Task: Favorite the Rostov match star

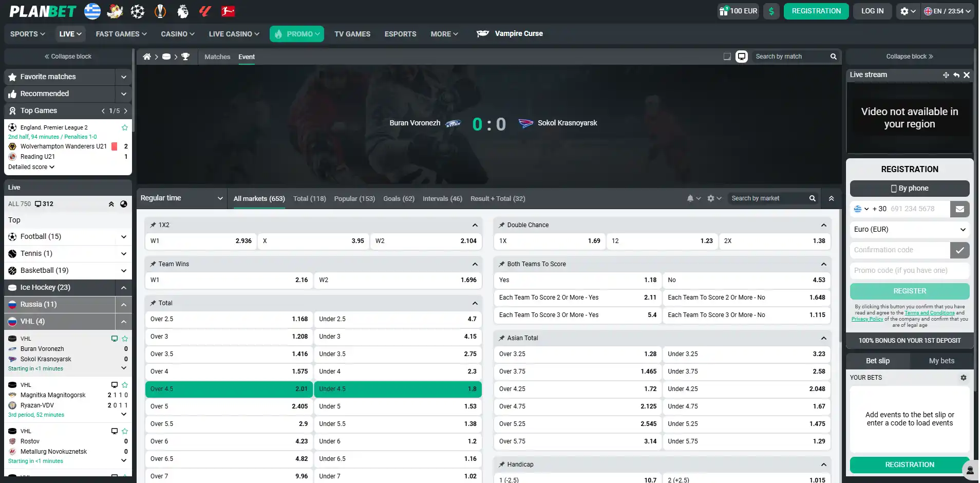Action: coord(125,431)
